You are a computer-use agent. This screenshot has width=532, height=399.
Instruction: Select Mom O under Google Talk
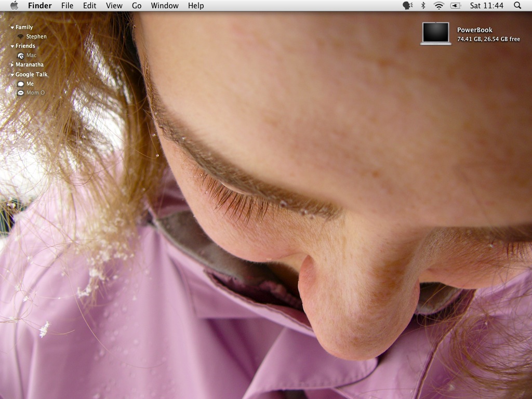point(35,92)
